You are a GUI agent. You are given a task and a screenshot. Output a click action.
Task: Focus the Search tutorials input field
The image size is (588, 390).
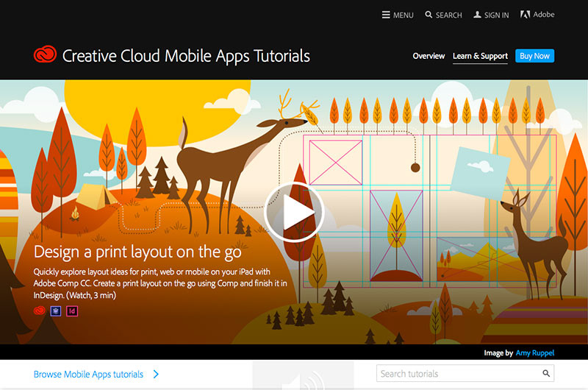click(x=465, y=374)
